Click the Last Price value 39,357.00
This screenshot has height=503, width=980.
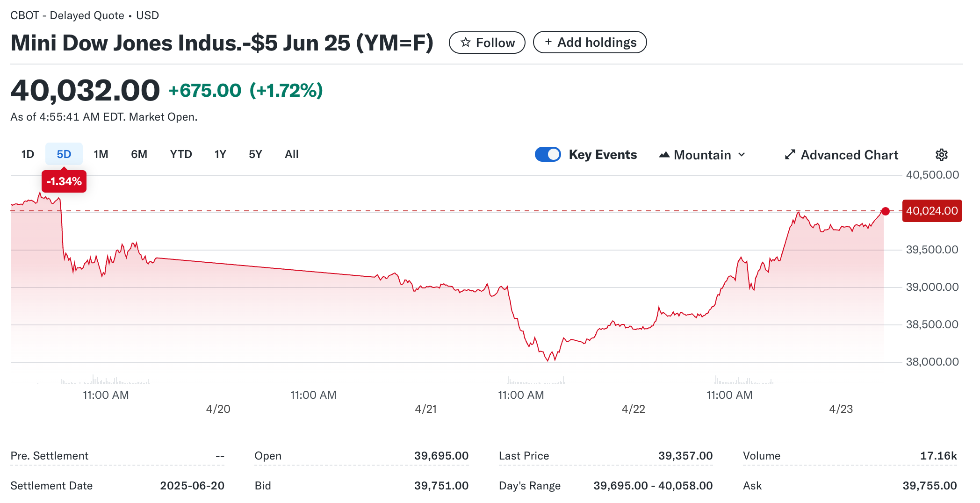[685, 456]
